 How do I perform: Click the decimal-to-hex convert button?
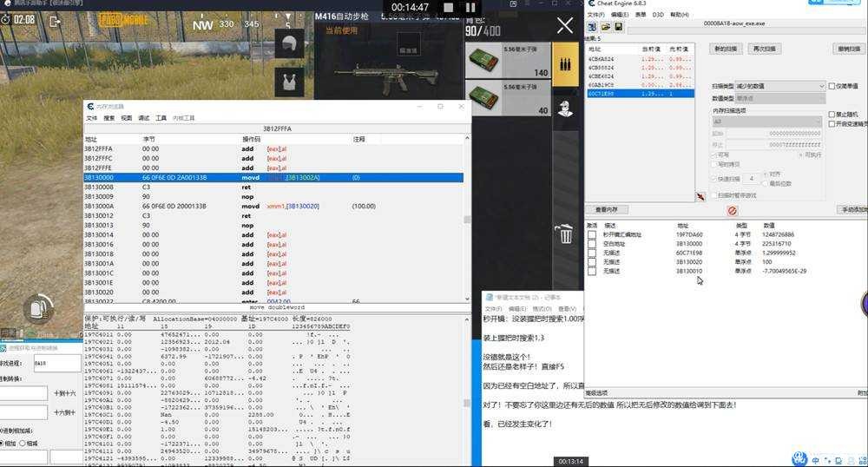point(65,393)
